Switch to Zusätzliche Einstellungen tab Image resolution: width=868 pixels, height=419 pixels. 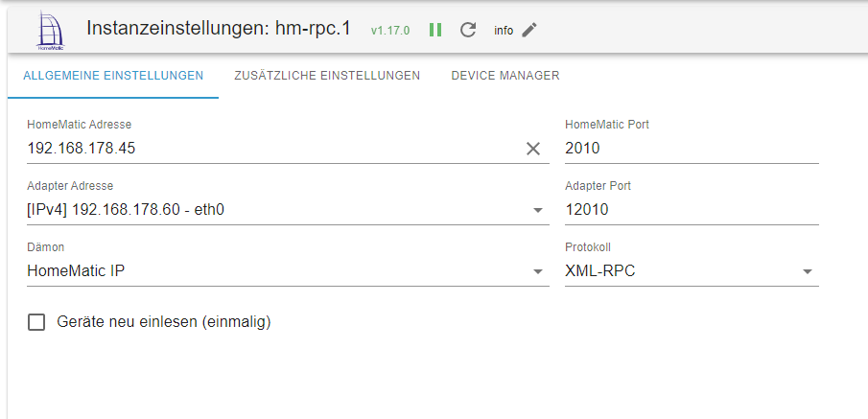point(327,76)
